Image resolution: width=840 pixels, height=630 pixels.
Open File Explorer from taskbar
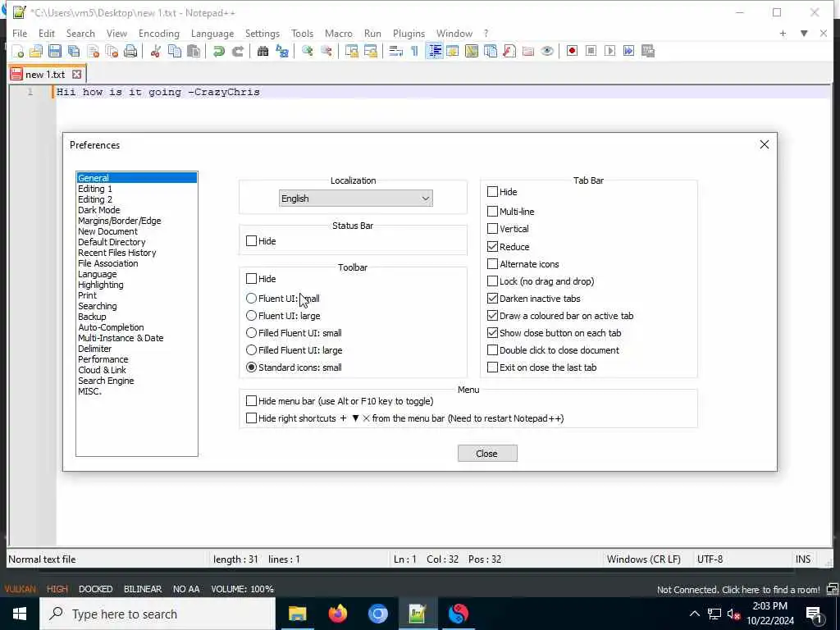click(x=297, y=614)
